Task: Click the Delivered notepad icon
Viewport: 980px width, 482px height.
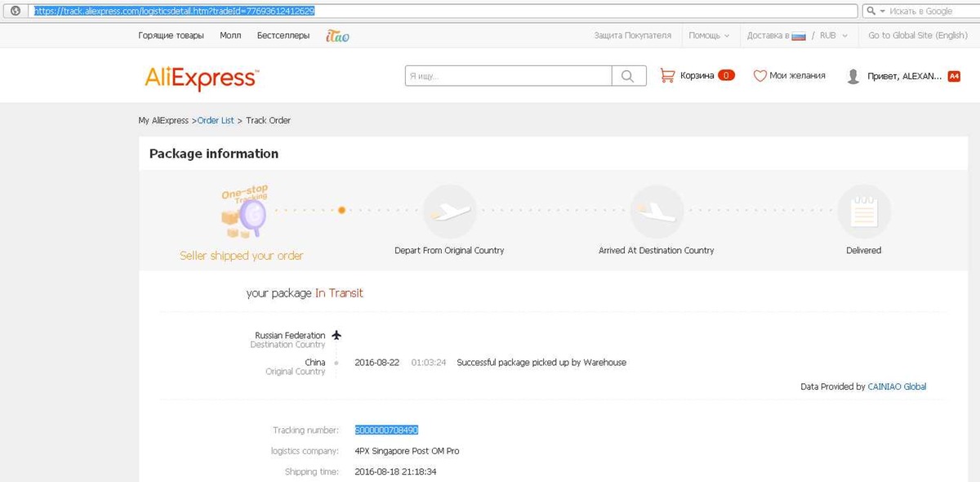Action: (863, 212)
